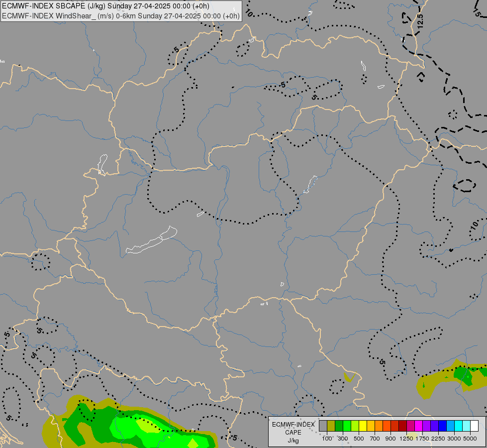
Task: Click the legend value 3000
Action: (454, 439)
